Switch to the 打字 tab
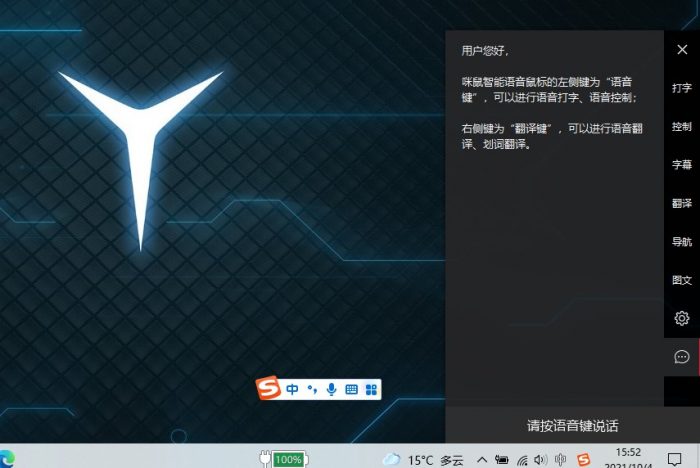The image size is (700, 468). pyautogui.click(x=682, y=88)
